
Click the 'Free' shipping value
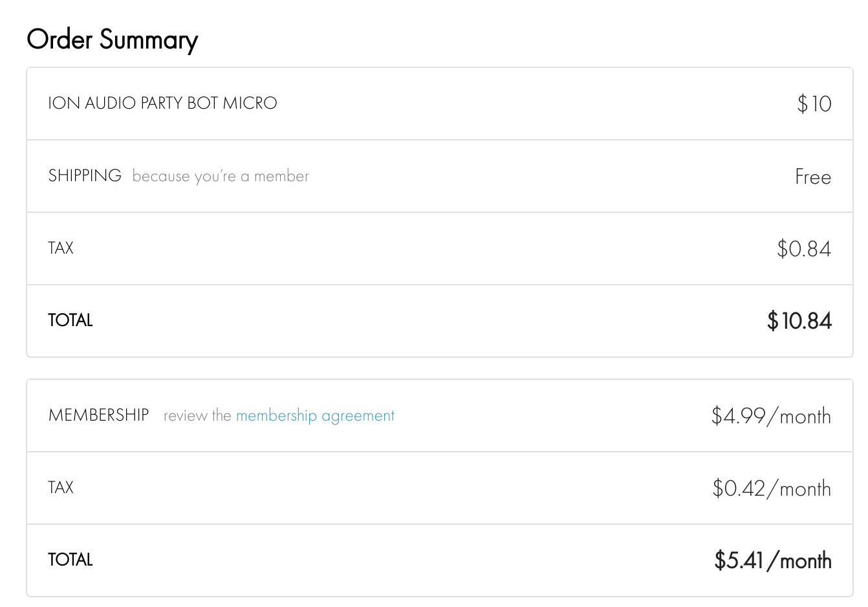[x=812, y=177]
